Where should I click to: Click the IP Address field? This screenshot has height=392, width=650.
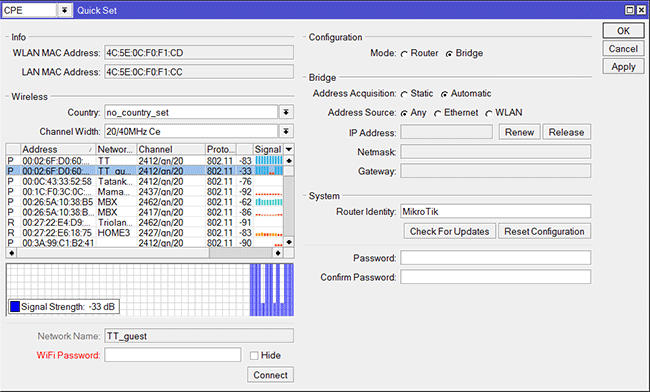coord(446,132)
